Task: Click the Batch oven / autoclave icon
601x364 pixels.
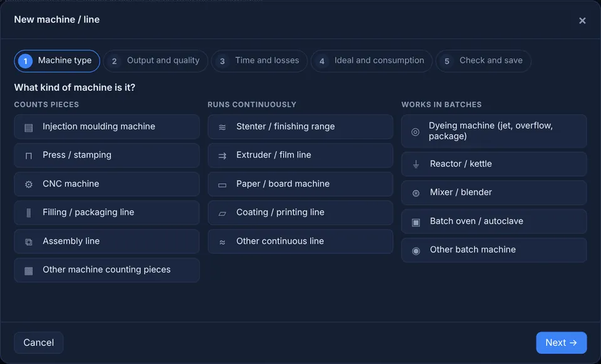Action: pyautogui.click(x=416, y=222)
